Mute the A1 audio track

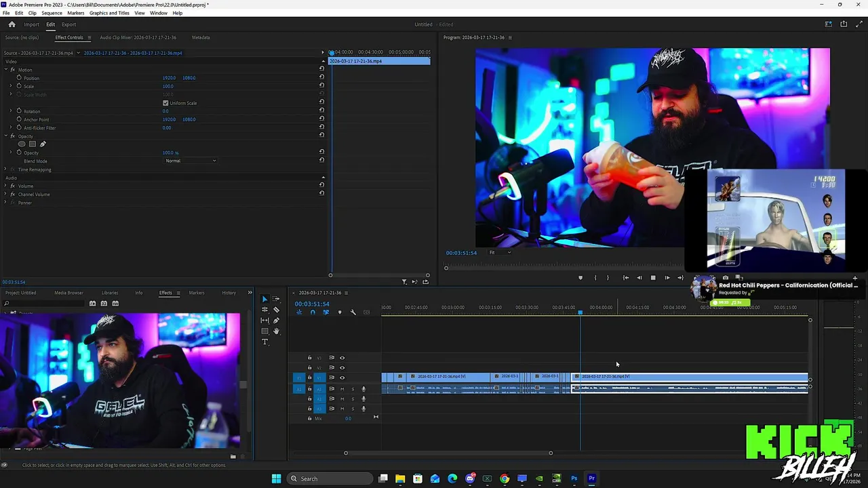click(x=342, y=389)
